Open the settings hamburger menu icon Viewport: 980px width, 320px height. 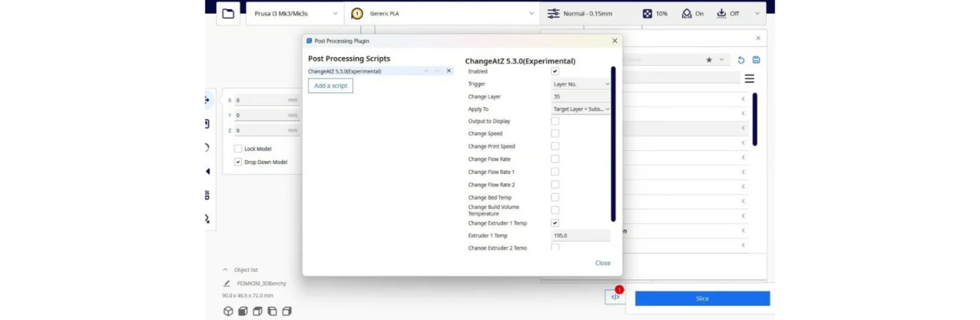[749, 79]
